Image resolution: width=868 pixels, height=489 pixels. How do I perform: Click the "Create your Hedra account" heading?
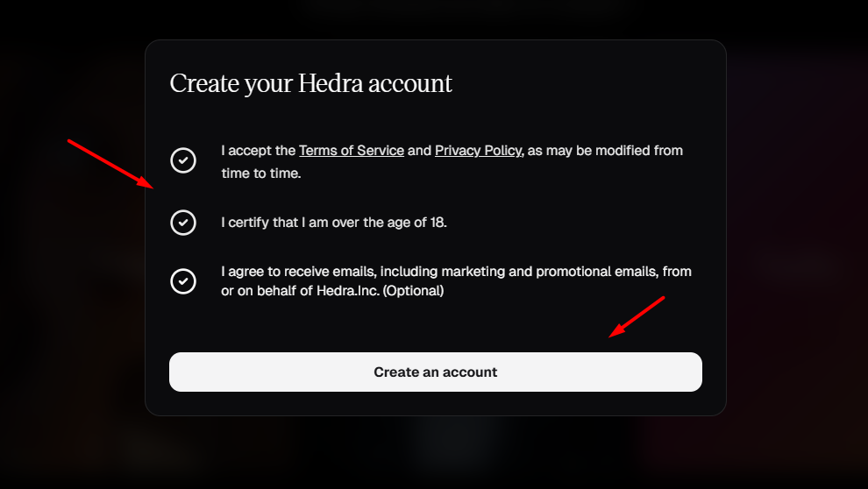tap(311, 84)
